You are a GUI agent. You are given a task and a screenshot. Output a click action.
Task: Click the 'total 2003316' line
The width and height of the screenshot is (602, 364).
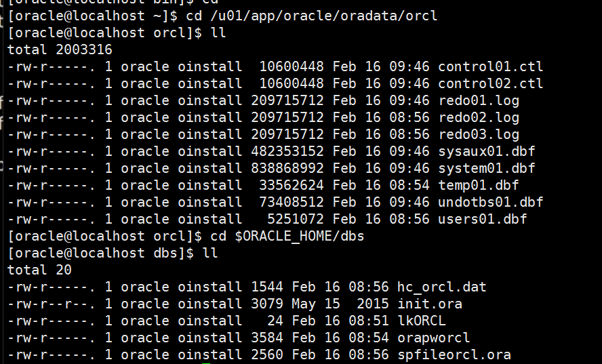(60, 49)
